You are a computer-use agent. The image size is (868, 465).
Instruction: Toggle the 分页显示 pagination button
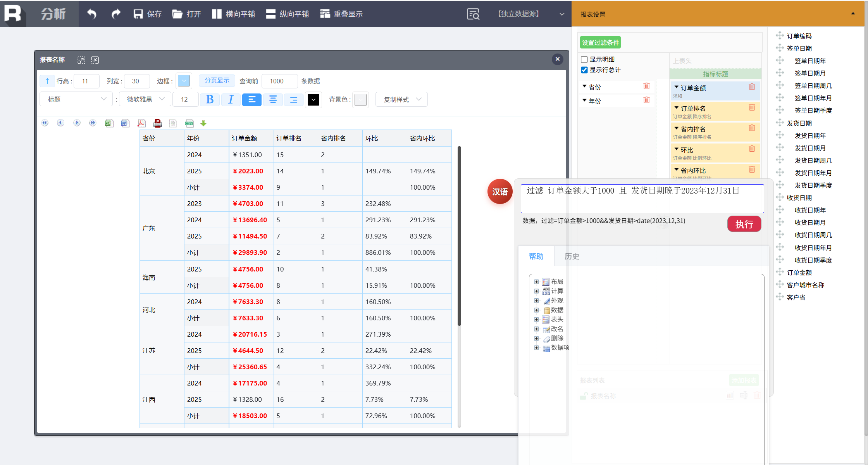(x=217, y=81)
